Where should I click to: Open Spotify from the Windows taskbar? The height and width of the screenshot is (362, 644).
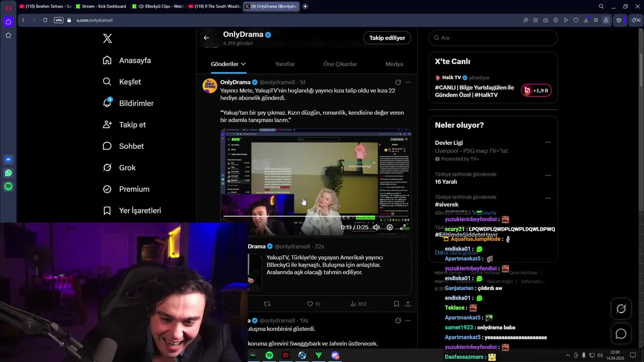(269, 355)
